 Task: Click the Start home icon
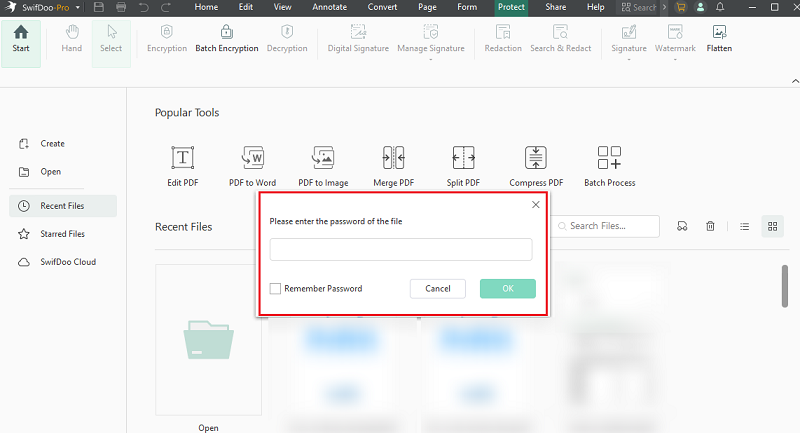[21, 33]
